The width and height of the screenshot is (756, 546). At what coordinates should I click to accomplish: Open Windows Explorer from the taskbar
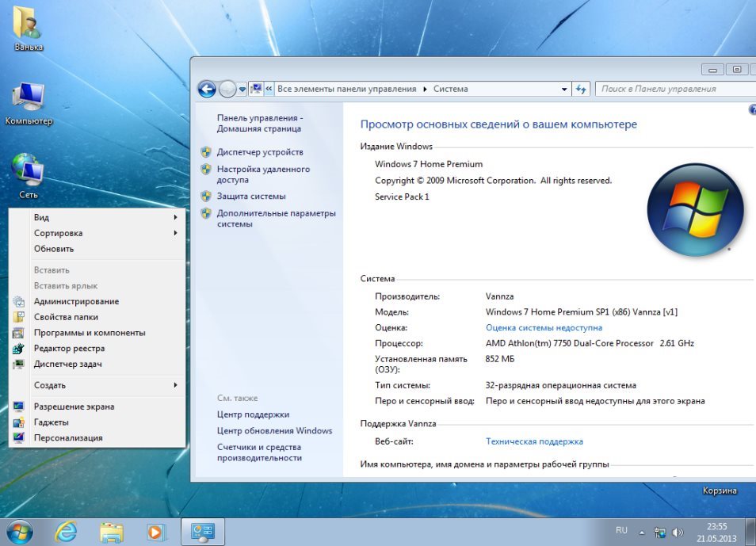point(112,531)
